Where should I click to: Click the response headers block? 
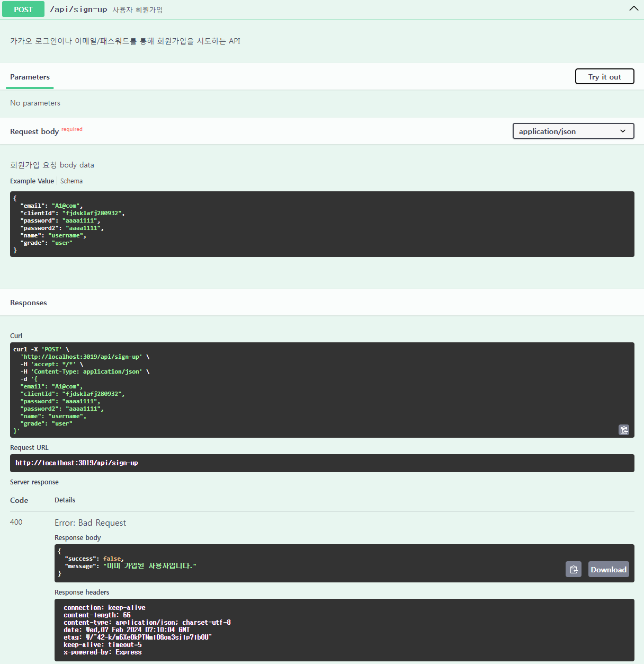pyautogui.click(x=344, y=630)
